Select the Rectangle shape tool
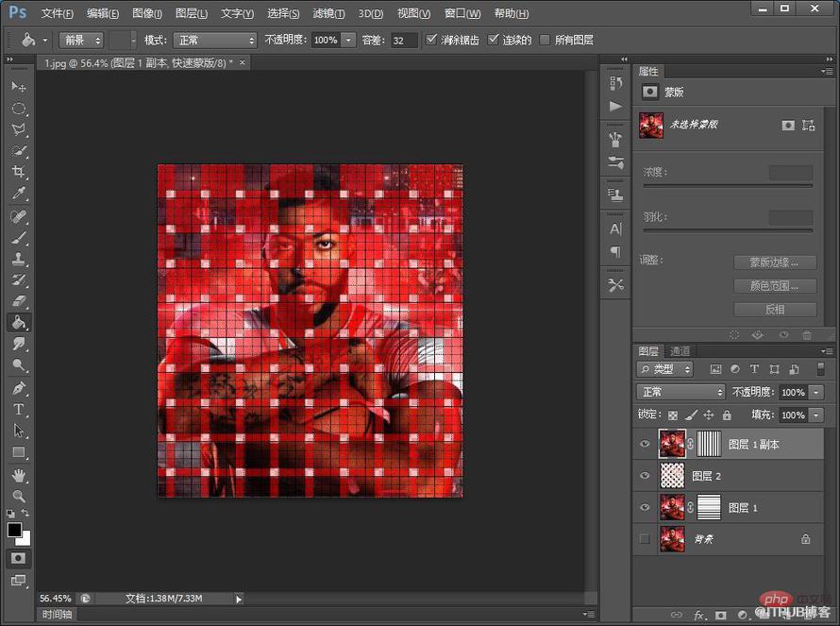This screenshot has height=626, width=840. (x=18, y=453)
